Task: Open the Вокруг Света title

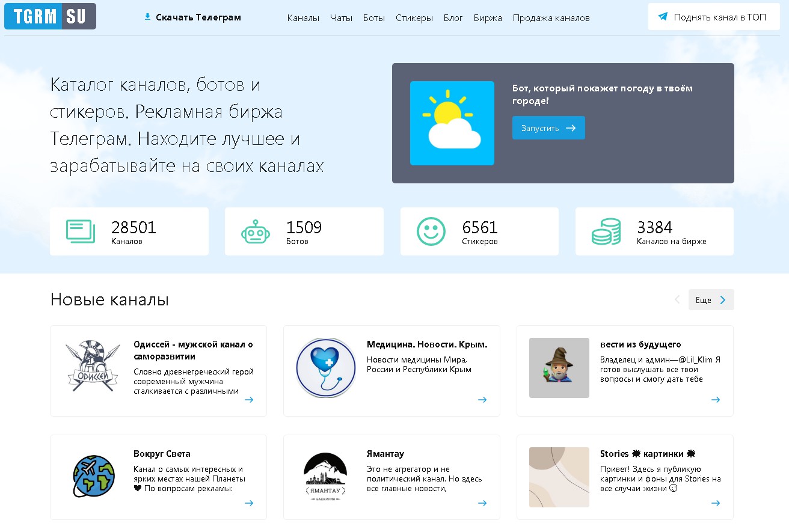Action: pos(162,454)
